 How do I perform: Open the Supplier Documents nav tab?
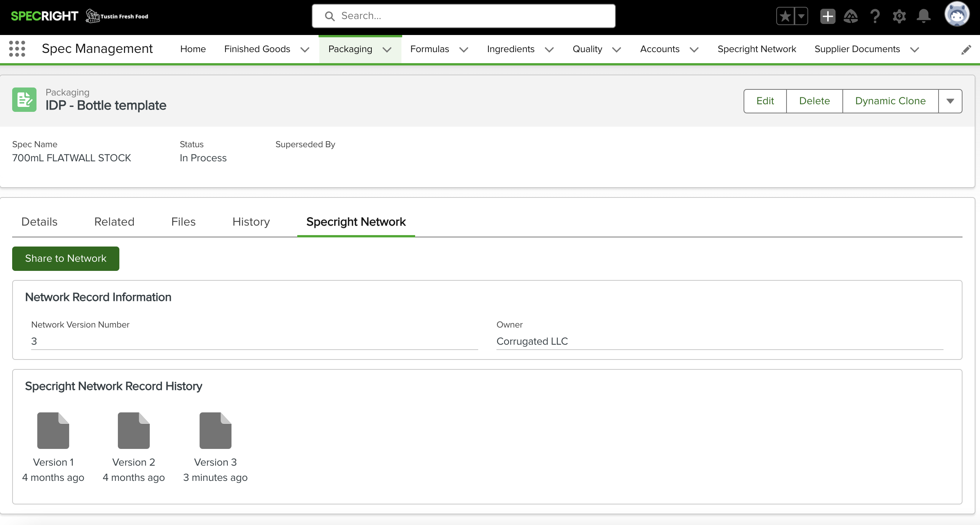pos(857,49)
